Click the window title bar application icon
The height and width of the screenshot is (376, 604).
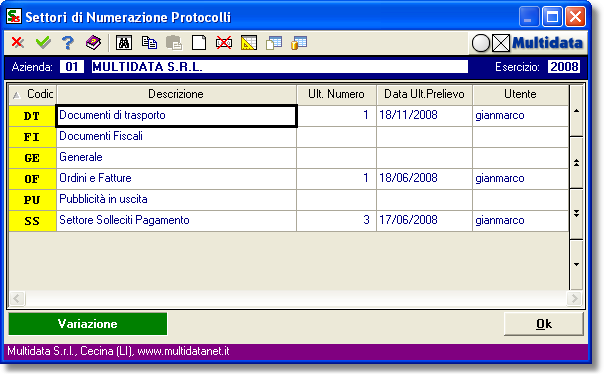click(x=14, y=17)
